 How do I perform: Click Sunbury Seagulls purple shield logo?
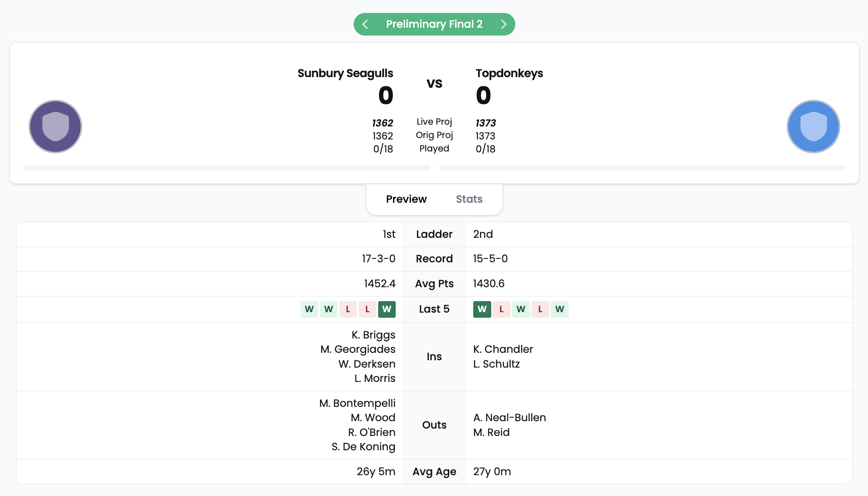55,127
